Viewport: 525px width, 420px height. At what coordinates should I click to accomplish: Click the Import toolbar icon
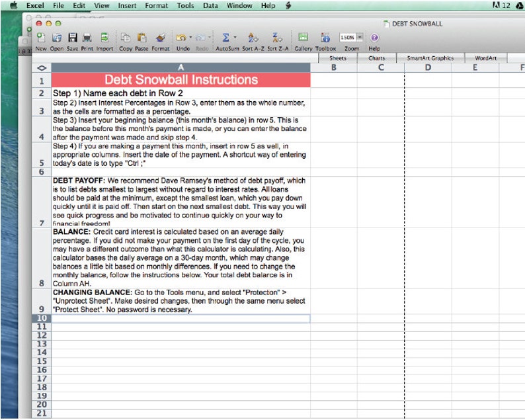tap(104, 38)
